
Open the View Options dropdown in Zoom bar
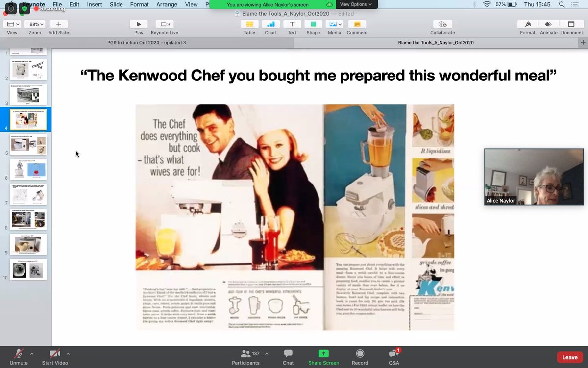(356, 4)
